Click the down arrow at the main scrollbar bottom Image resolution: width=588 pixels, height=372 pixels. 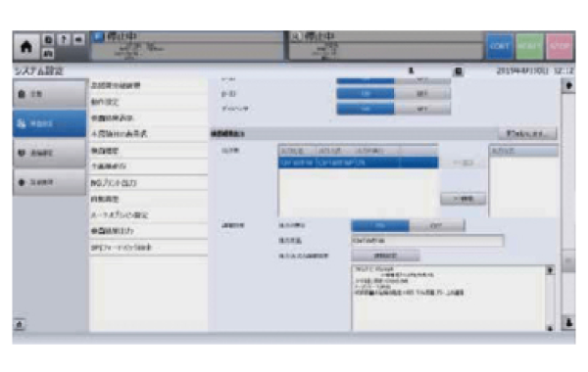pos(568,322)
